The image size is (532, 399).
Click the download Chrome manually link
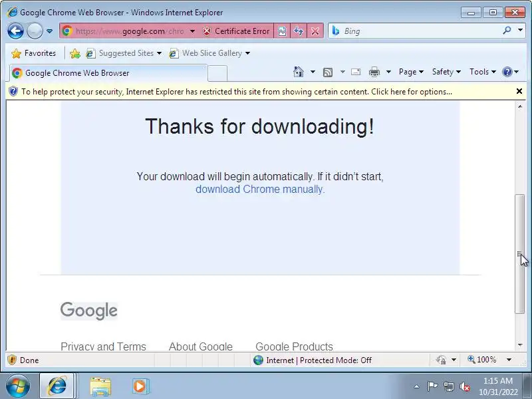[260, 189]
